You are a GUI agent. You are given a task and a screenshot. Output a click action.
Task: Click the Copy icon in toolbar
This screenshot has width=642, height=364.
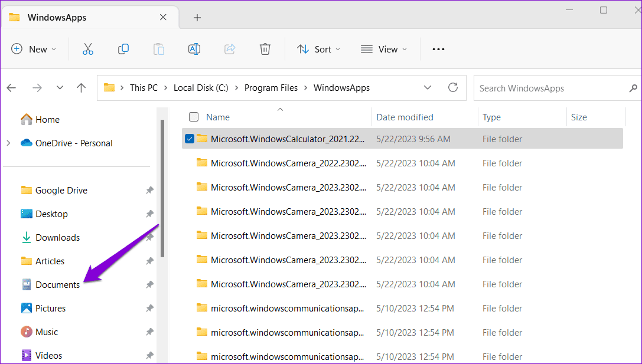pyautogui.click(x=123, y=49)
